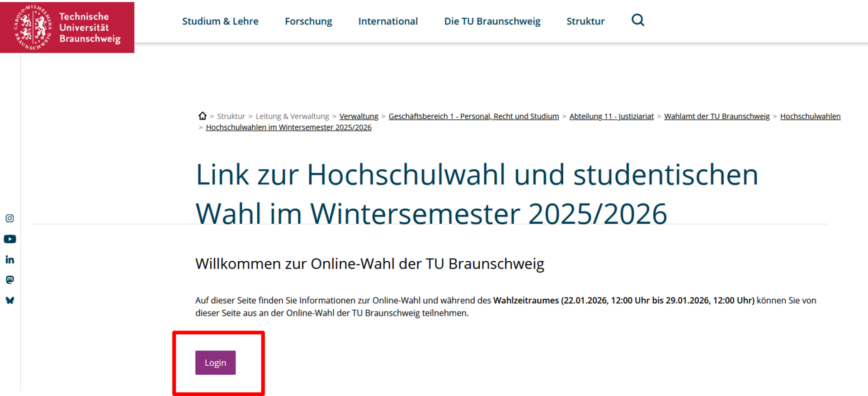Open the Die TU Braunschweig menu

[492, 21]
